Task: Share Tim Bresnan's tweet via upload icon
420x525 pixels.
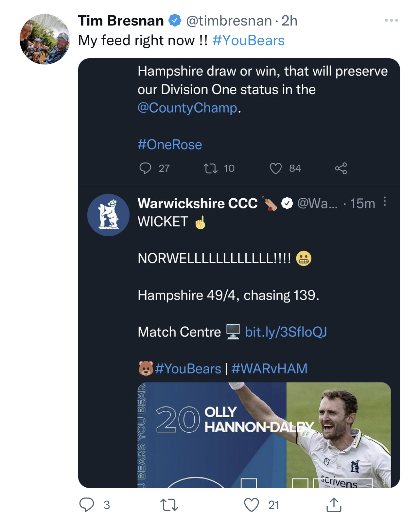Action: [x=334, y=504]
